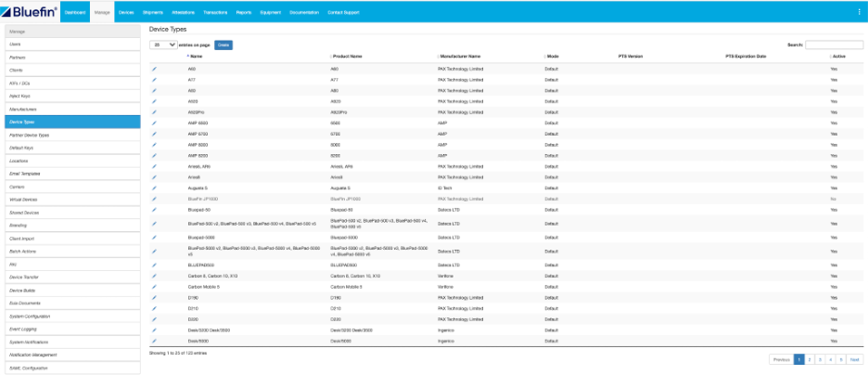Image resolution: width=868 pixels, height=375 pixels.
Task: Edit the Carbon 8, Carbon 10, X10 row
Action: pyautogui.click(x=155, y=276)
